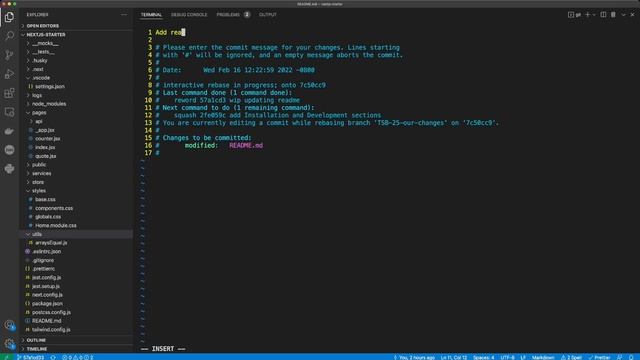
Task: Click LF end-of-line selector
Action: point(523,357)
